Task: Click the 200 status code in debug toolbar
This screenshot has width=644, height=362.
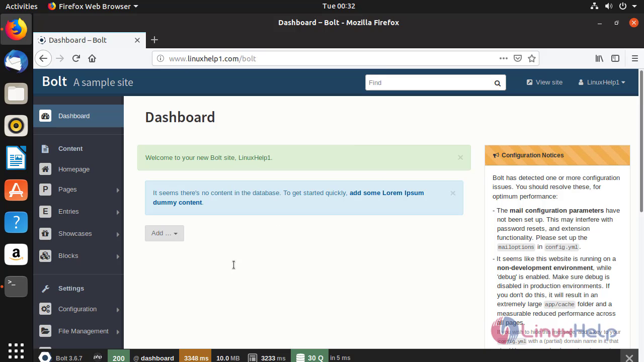Action: (x=119, y=355)
